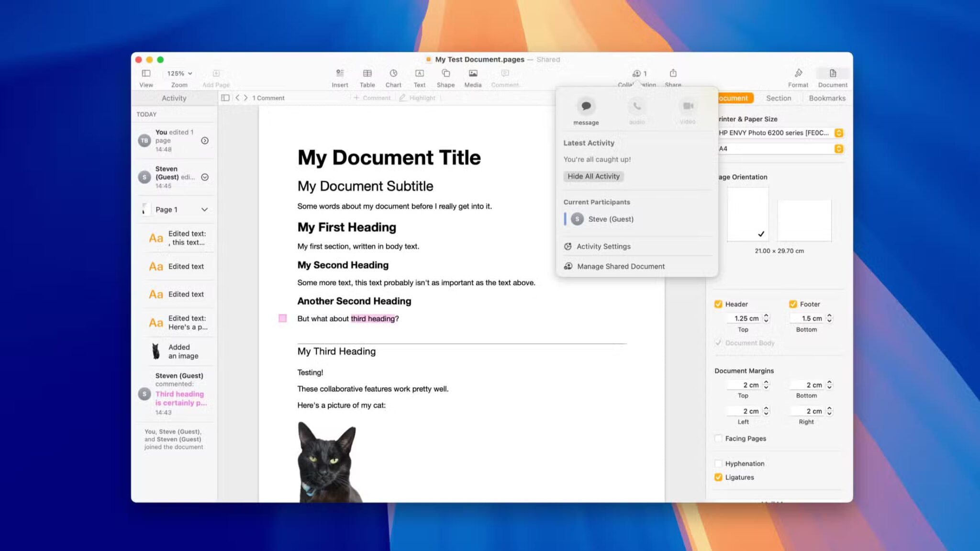Switch to the Section tab

pos(779,98)
